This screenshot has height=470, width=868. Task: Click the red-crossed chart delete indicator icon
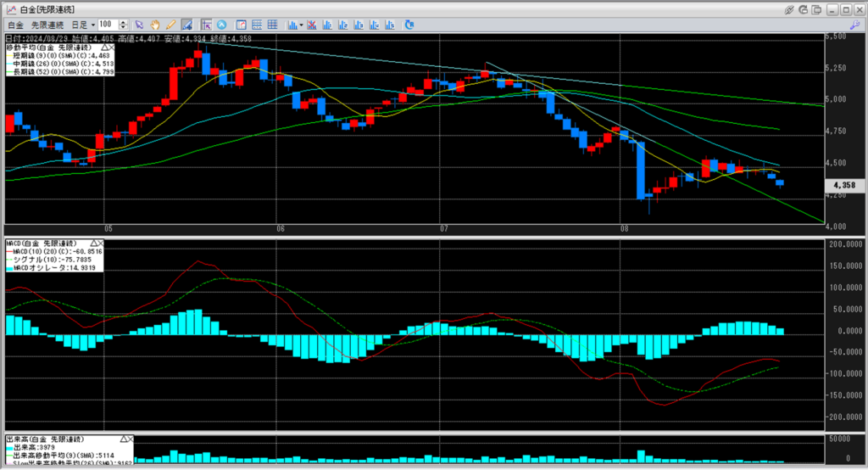[312, 25]
